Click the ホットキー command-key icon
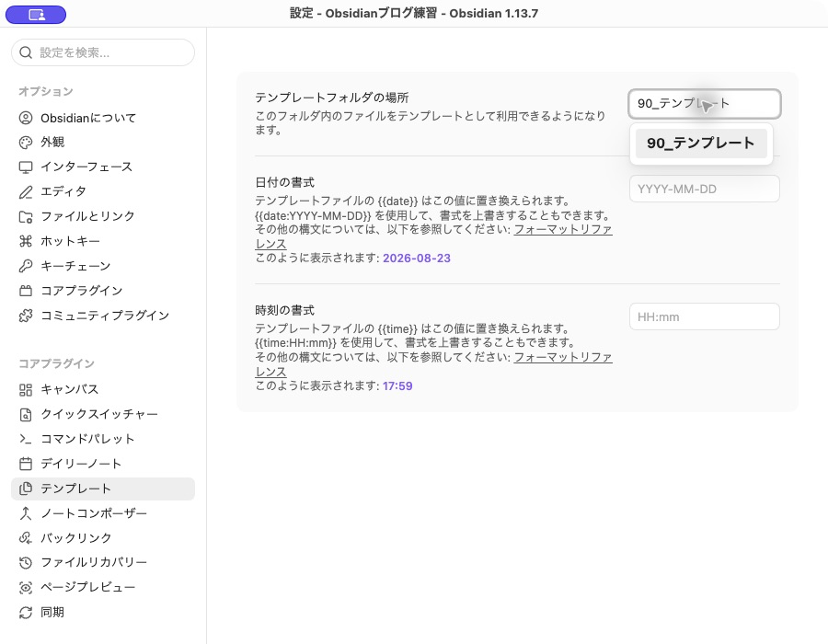 pos(26,241)
